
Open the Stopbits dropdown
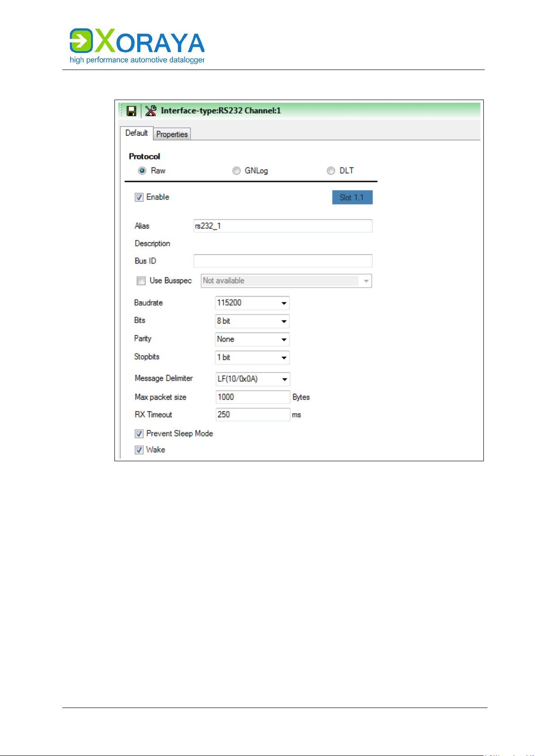252,358
